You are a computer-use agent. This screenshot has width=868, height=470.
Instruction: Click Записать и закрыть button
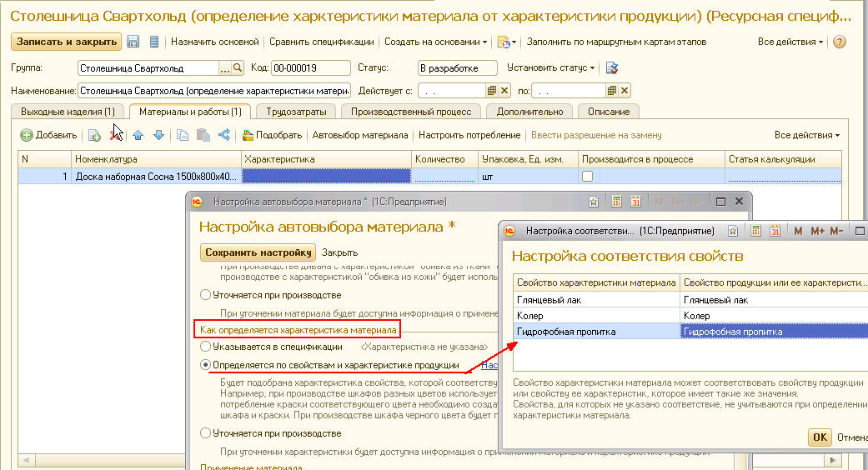(x=67, y=42)
